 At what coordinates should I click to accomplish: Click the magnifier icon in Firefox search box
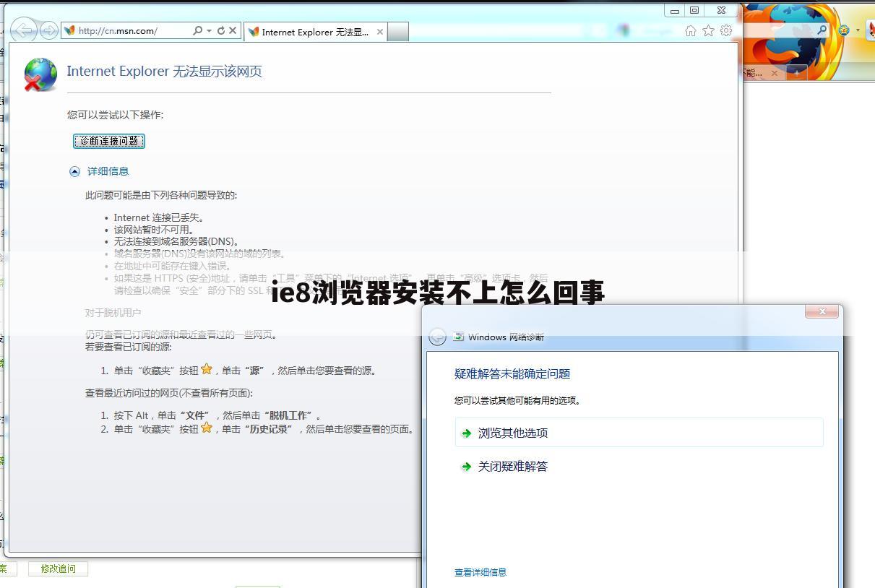pyautogui.click(x=822, y=30)
